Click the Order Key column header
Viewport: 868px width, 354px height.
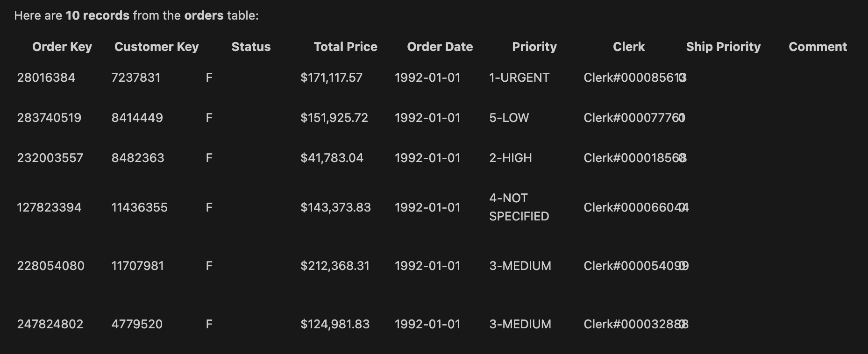tap(62, 47)
